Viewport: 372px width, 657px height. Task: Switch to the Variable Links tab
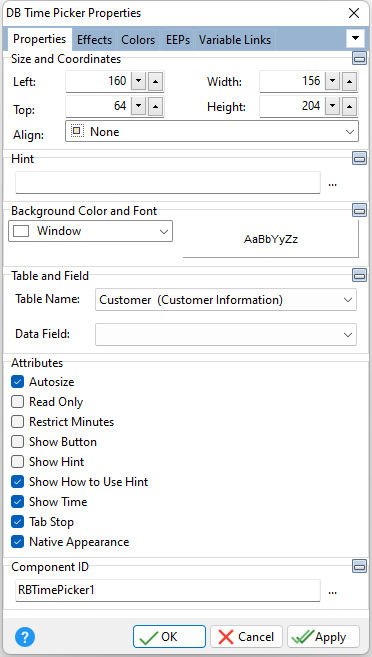click(x=235, y=40)
